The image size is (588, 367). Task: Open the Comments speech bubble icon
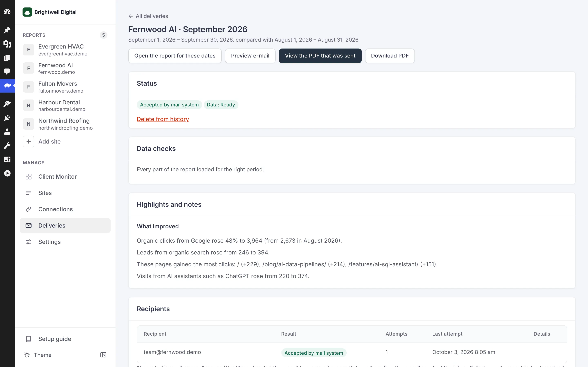pos(7,71)
